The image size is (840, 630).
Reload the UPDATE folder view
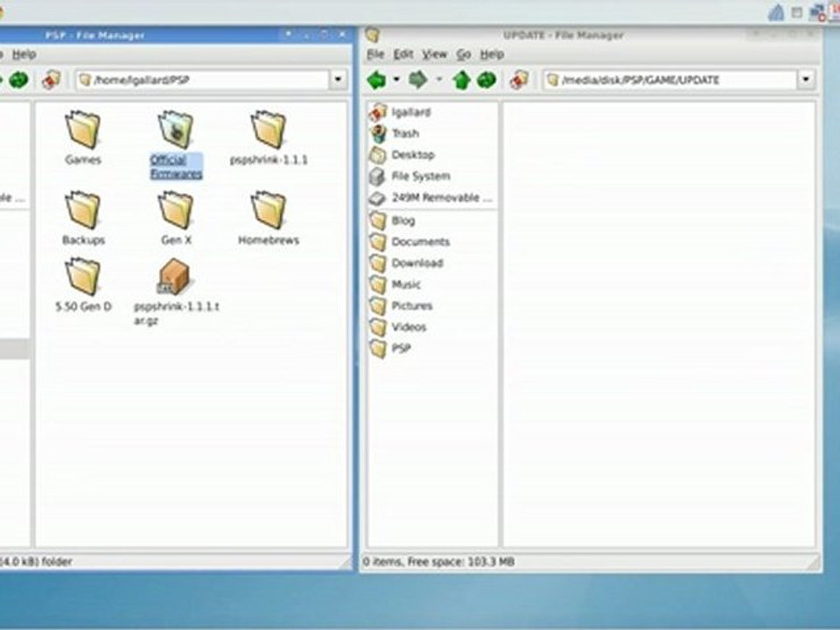click(486, 80)
